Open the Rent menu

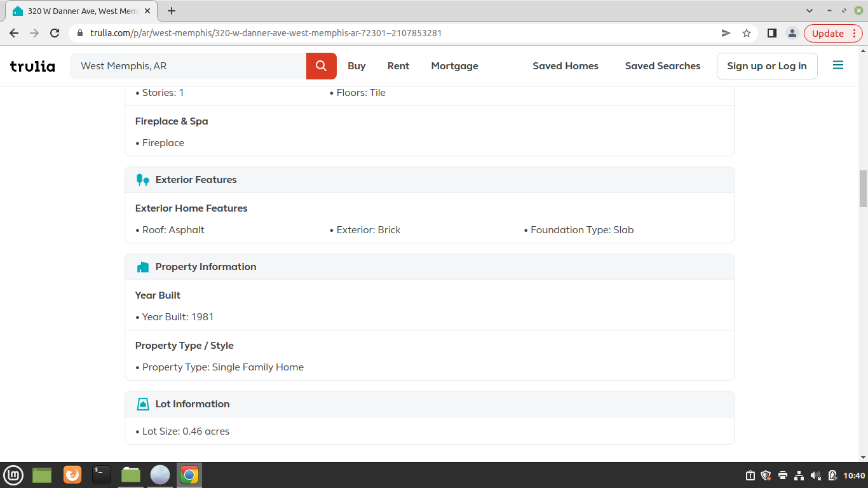tap(398, 66)
